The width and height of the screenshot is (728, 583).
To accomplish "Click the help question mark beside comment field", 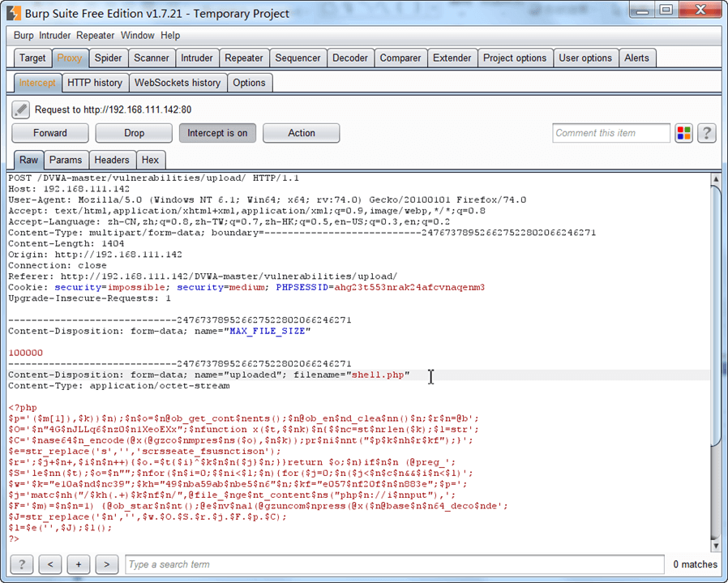I will 707,133.
